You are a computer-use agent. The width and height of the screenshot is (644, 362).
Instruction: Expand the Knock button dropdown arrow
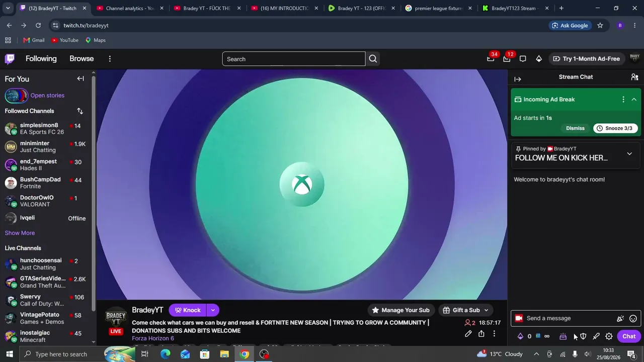pyautogui.click(x=213, y=310)
